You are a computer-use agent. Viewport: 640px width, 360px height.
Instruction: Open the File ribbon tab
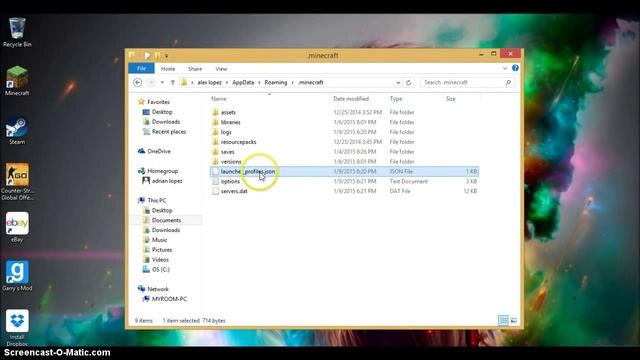141,69
